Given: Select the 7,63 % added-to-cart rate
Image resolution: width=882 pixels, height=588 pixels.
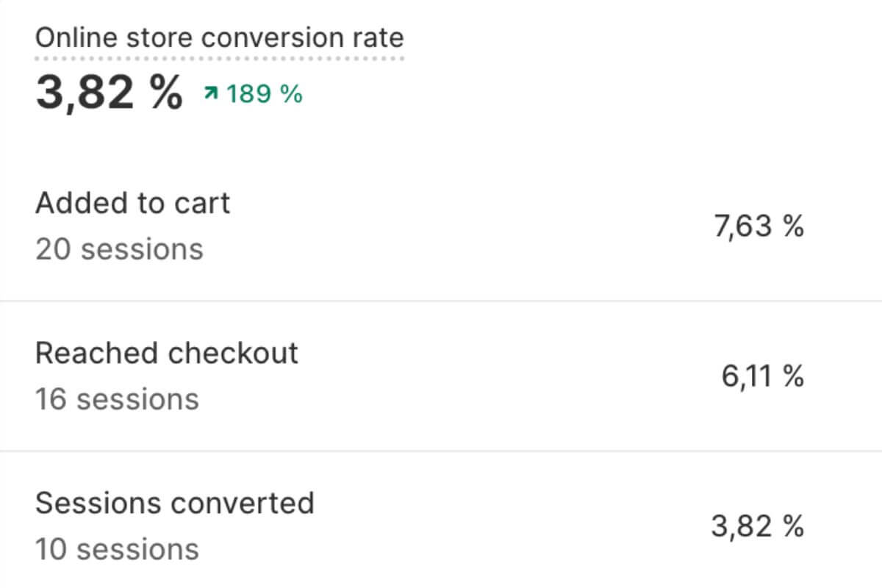Looking at the screenshot, I should pos(759,227).
